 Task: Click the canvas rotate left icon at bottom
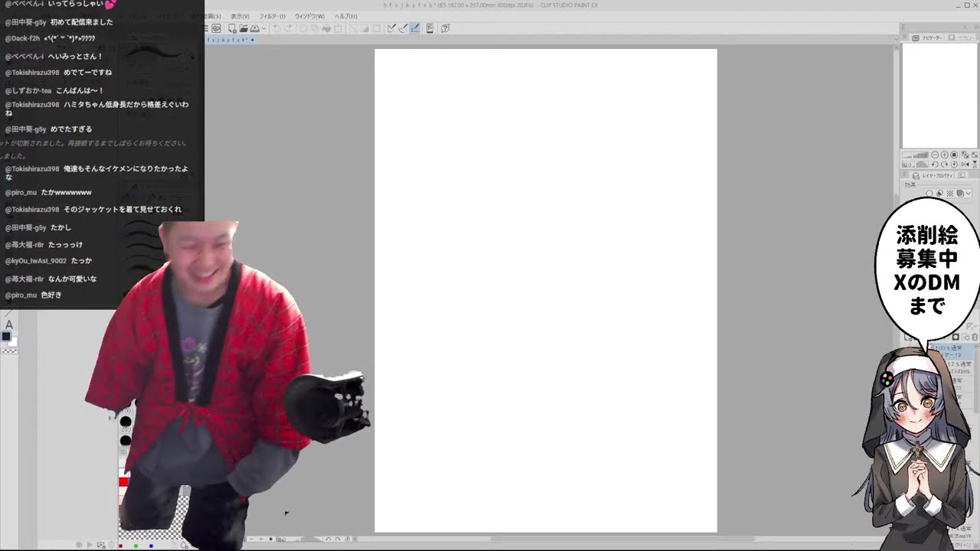(x=328, y=539)
